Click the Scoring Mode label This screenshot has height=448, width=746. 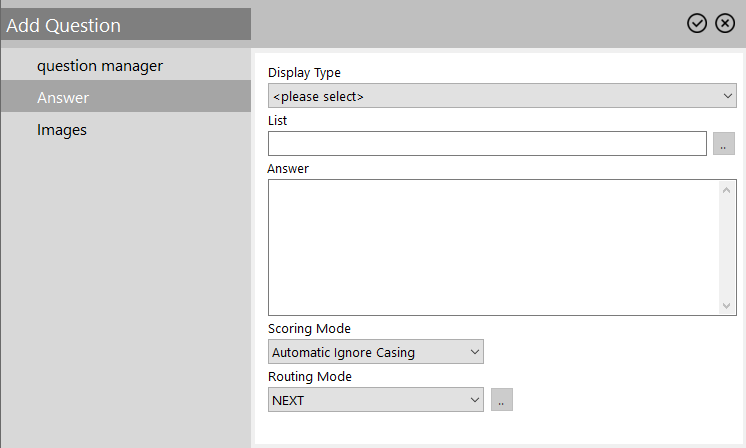tap(309, 329)
